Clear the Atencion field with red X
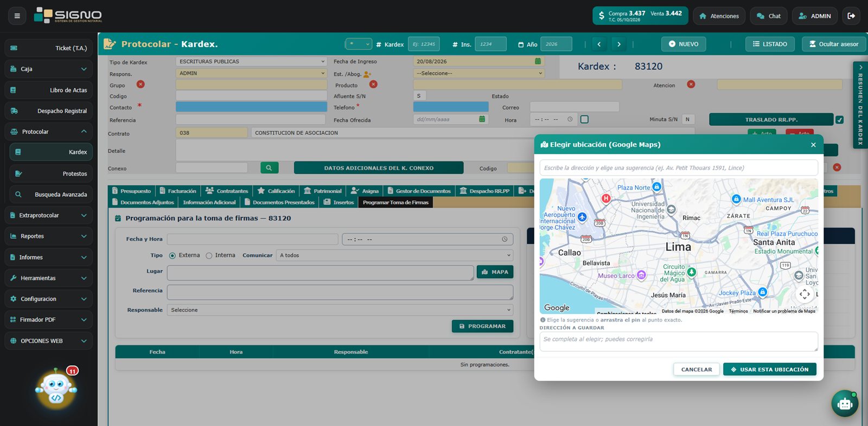The image size is (868, 426). point(691,84)
